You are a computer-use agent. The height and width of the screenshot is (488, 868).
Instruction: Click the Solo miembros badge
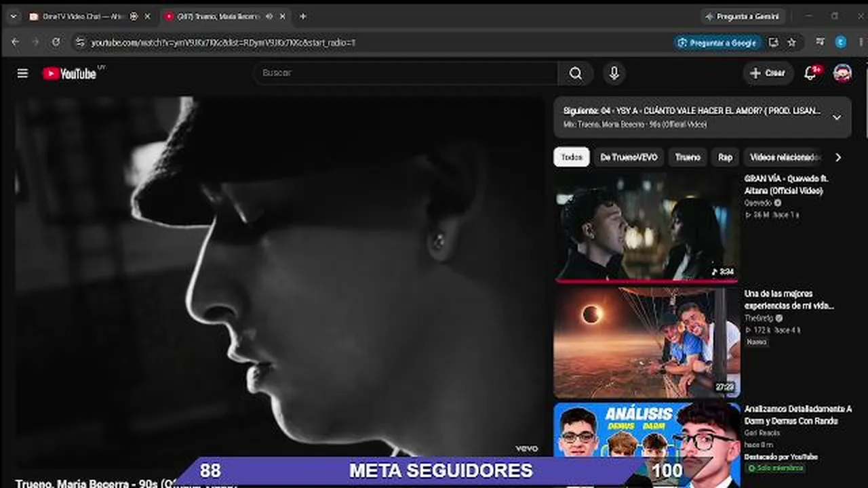click(x=775, y=468)
